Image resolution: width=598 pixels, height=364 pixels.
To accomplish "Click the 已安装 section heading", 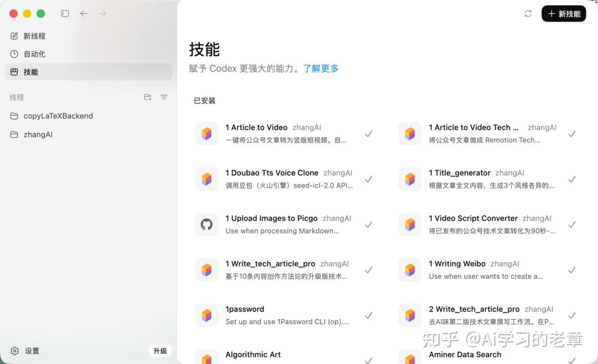I will (x=205, y=101).
